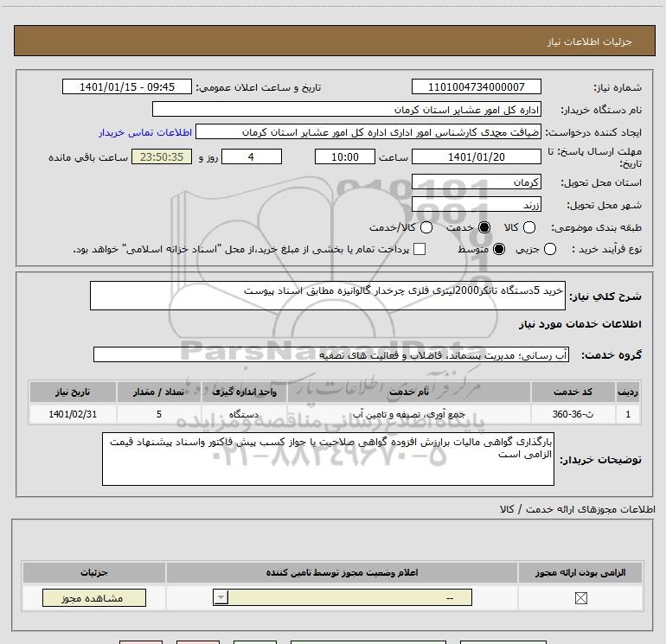Click the quantity cell showing 5
Viewport: 666px width, 644px height.
pos(159,414)
